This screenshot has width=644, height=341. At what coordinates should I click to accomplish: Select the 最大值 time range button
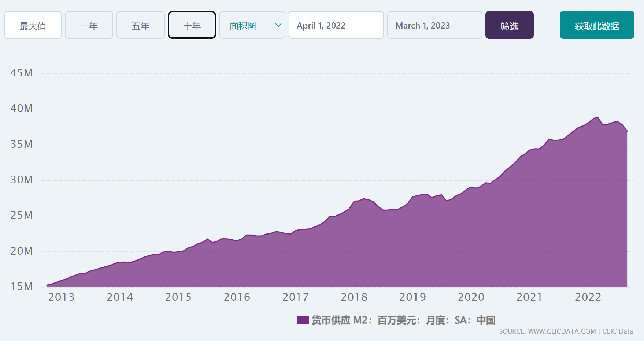coord(33,25)
